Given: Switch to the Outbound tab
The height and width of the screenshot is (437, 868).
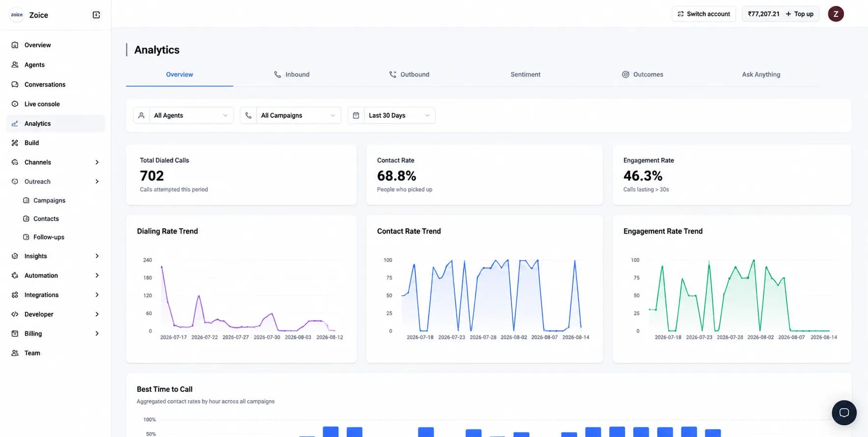Looking at the screenshot, I should coord(409,75).
